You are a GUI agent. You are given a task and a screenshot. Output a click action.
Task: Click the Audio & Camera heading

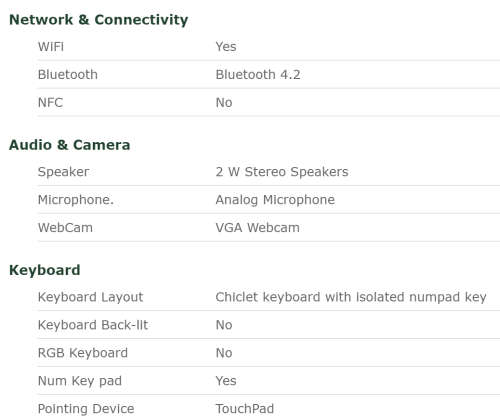click(70, 145)
